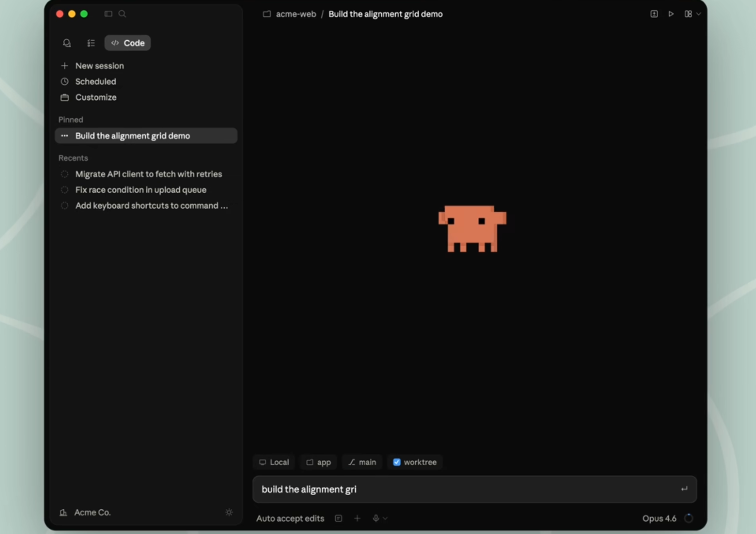The image size is (756, 534).
Task: Toggle Auto accept edits setting
Action: point(290,518)
